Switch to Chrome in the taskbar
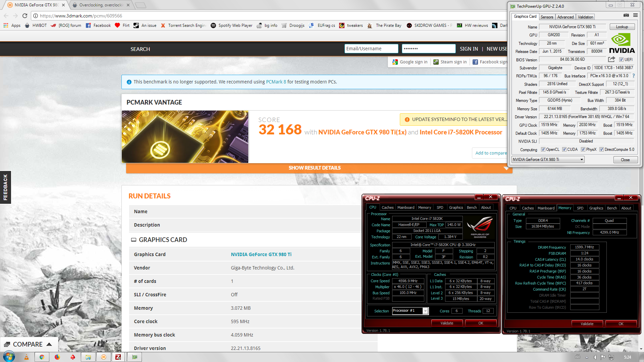 click(42, 357)
